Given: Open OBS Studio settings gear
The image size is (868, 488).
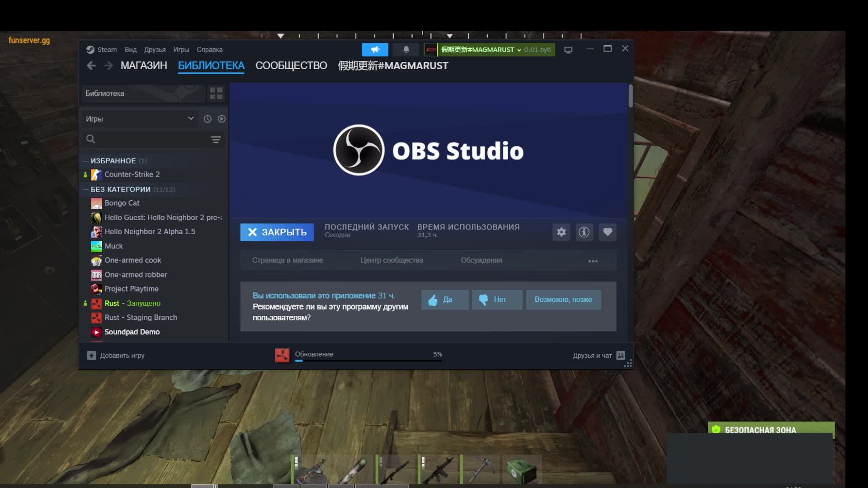Looking at the screenshot, I should click(561, 232).
